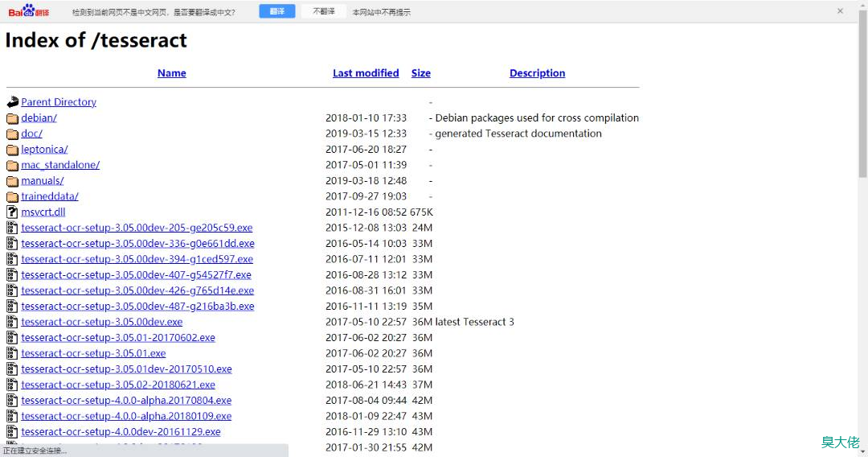
Task: Click binary icon beside 3.05.02-20180621.exe
Action: click(x=12, y=385)
